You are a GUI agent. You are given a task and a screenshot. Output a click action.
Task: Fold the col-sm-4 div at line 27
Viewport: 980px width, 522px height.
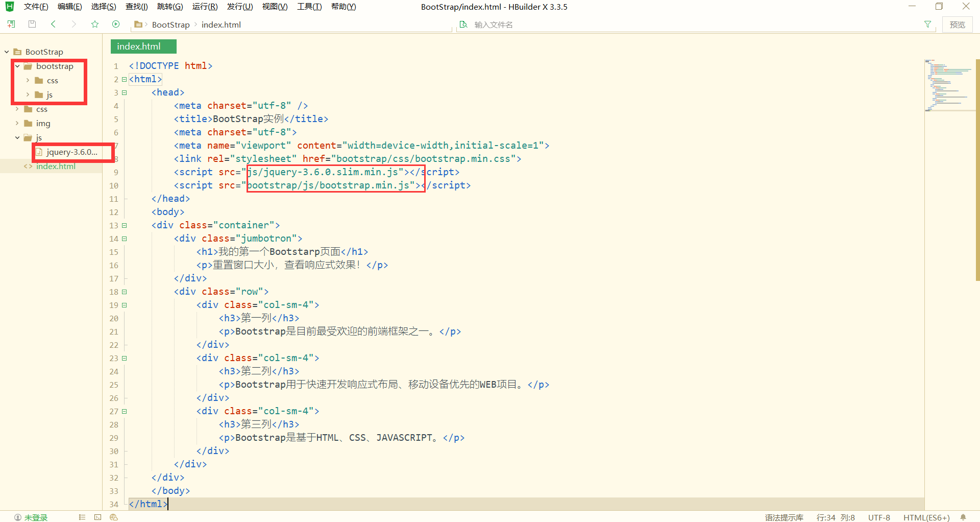[124, 411]
